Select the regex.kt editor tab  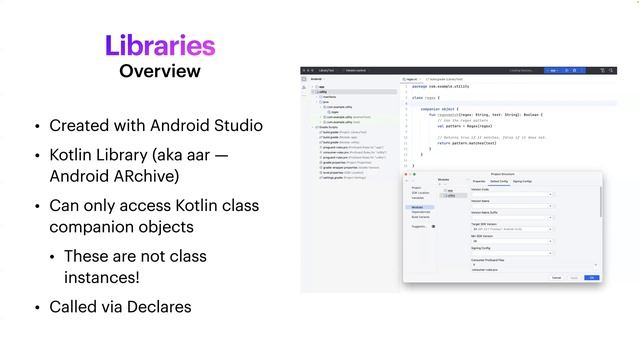[411, 79]
